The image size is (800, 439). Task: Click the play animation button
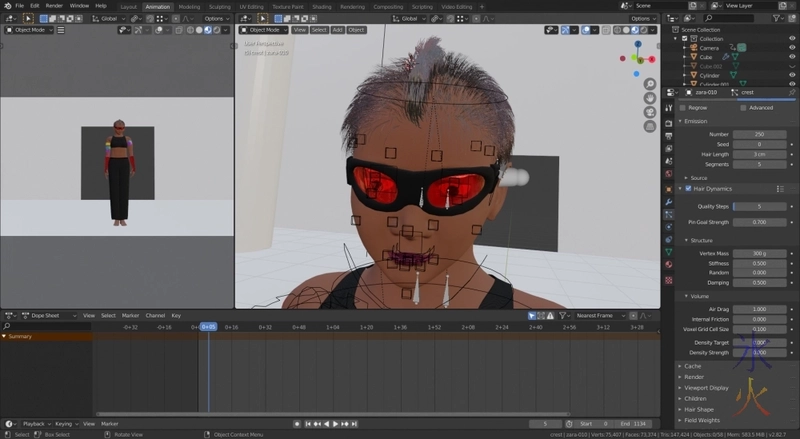click(x=334, y=423)
